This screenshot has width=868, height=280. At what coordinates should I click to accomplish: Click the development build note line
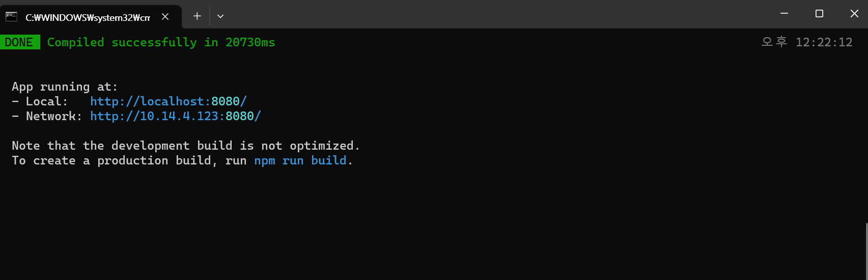(x=186, y=146)
